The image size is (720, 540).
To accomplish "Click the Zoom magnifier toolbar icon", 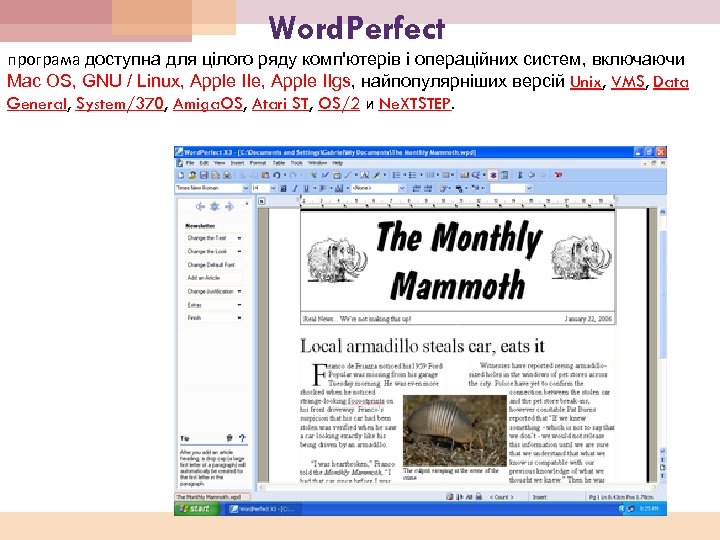I will coord(476,175).
